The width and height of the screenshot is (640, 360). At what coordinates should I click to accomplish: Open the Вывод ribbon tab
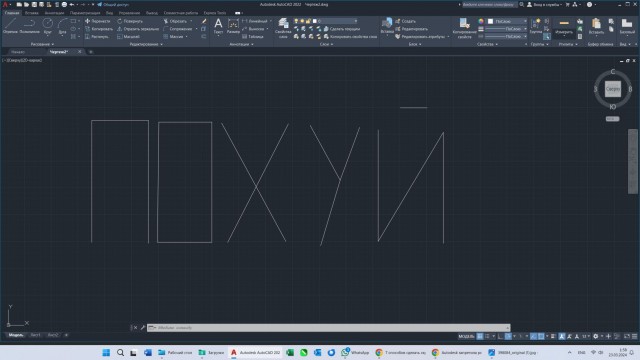click(x=151, y=13)
